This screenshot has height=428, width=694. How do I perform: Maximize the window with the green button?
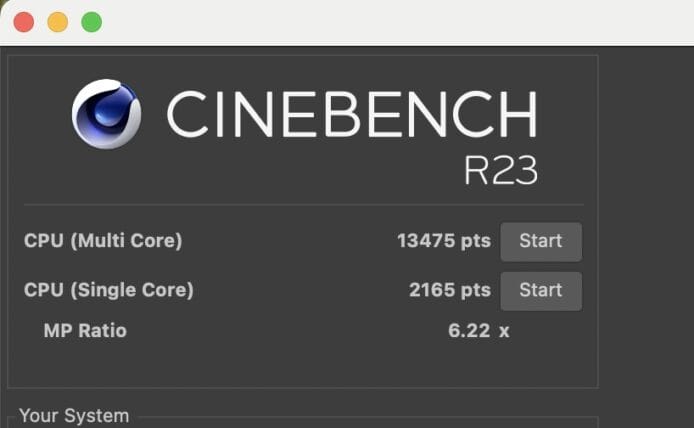pos(91,22)
